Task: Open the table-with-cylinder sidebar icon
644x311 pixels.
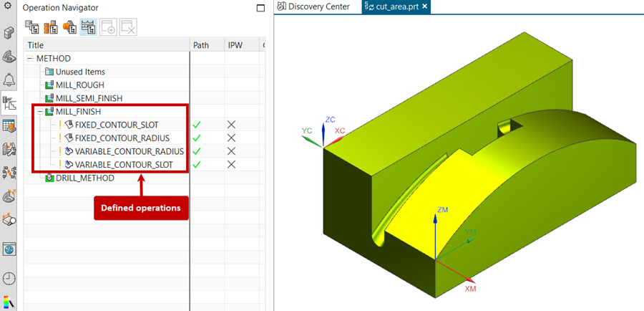Action: 9,126
